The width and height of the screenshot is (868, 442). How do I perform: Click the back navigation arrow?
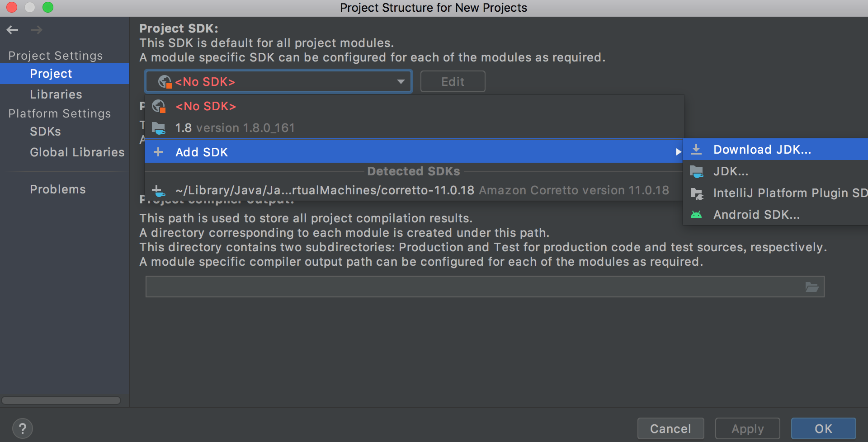click(13, 30)
